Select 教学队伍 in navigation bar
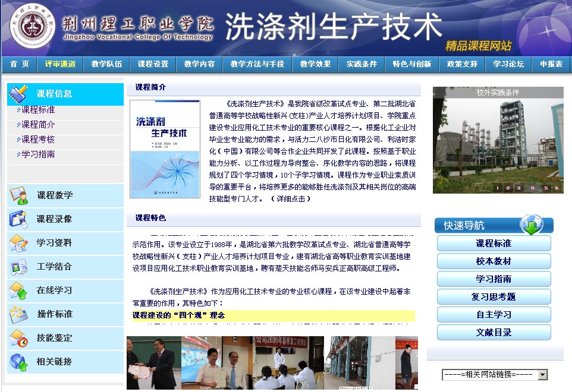The height and width of the screenshot is (392, 572). click(107, 64)
